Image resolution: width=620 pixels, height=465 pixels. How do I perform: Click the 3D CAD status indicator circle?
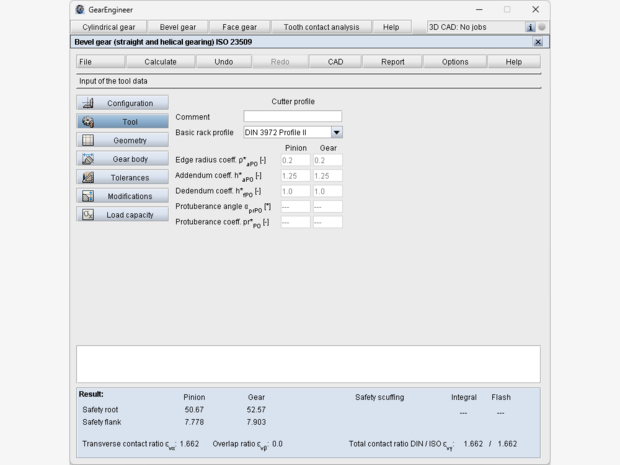pyautogui.click(x=542, y=27)
